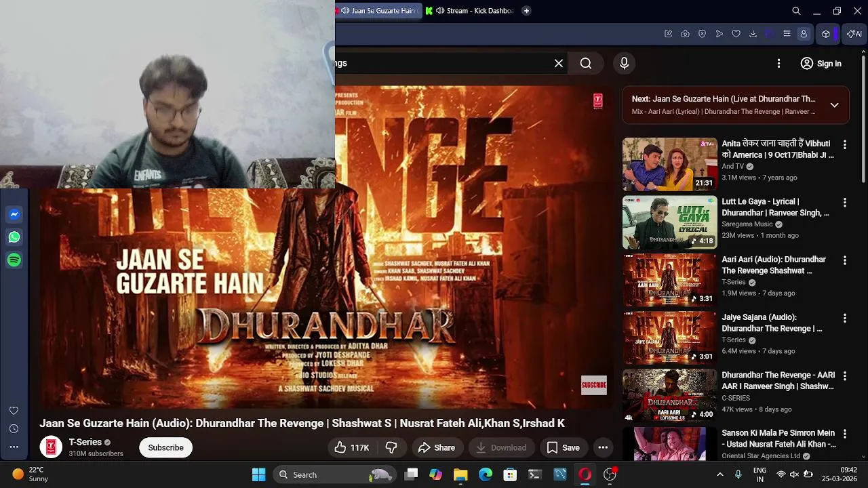
Task: Click the YouTube search magnifier button
Action: coord(586,63)
